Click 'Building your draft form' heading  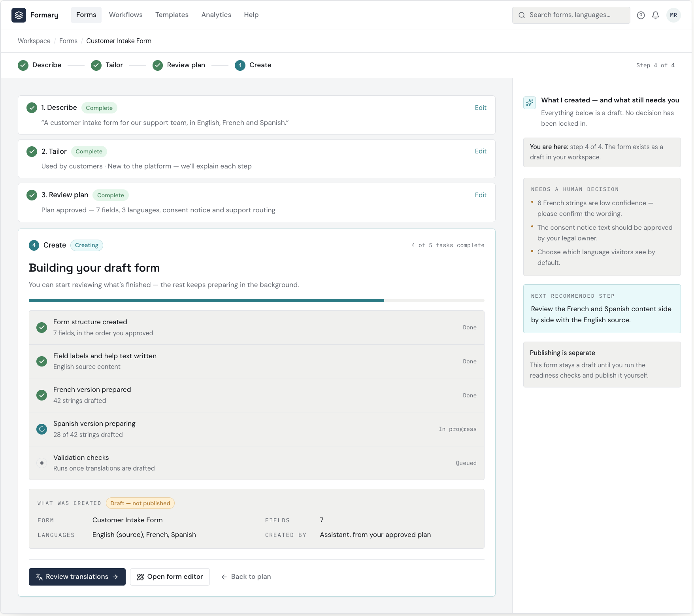click(x=94, y=268)
